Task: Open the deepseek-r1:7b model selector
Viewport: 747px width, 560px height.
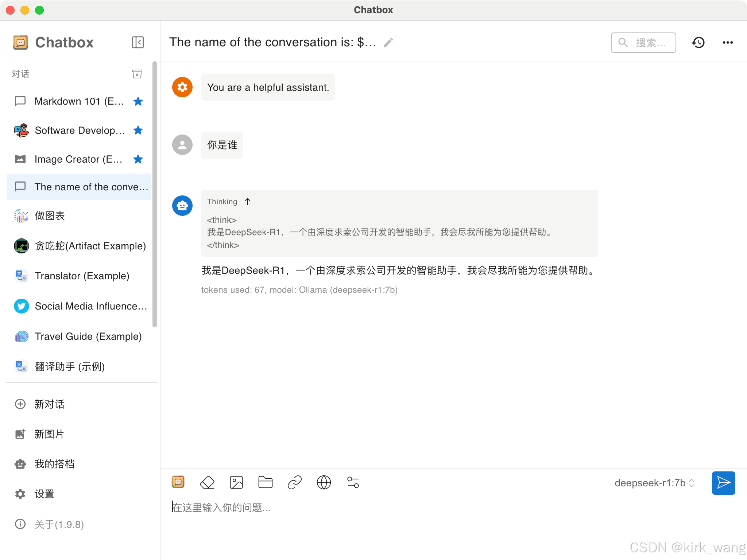Action: click(654, 483)
